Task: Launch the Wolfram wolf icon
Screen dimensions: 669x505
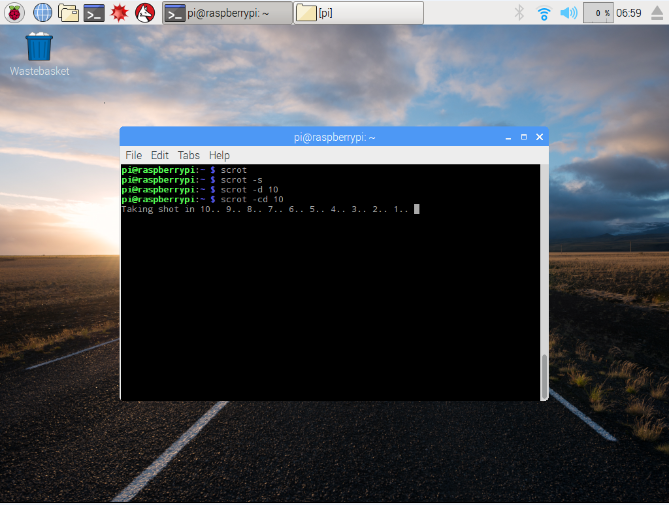Action: pos(144,13)
